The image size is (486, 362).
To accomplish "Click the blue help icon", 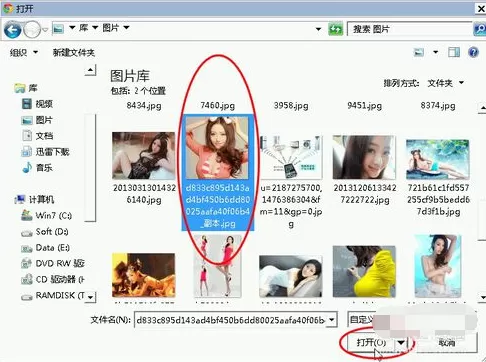I will click(473, 52).
